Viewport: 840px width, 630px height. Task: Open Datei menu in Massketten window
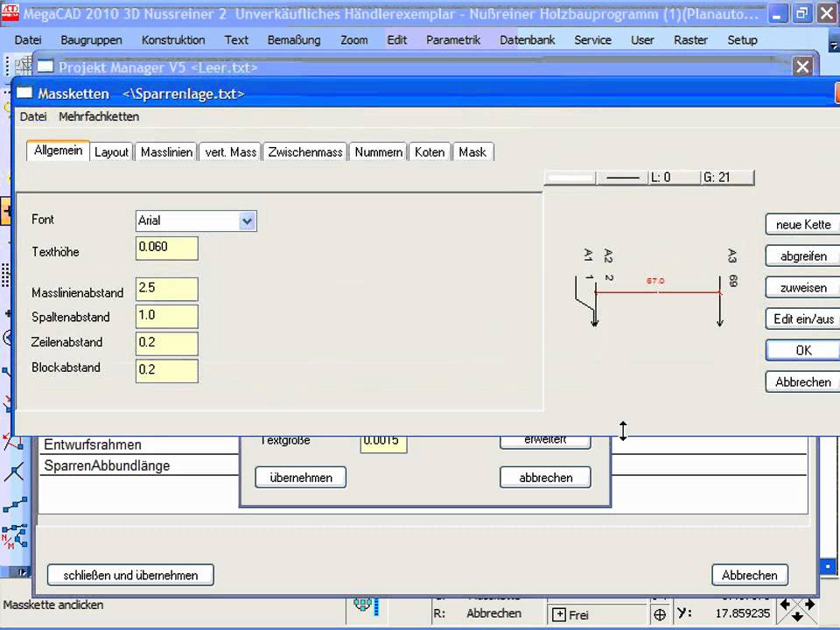click(33, 116)
